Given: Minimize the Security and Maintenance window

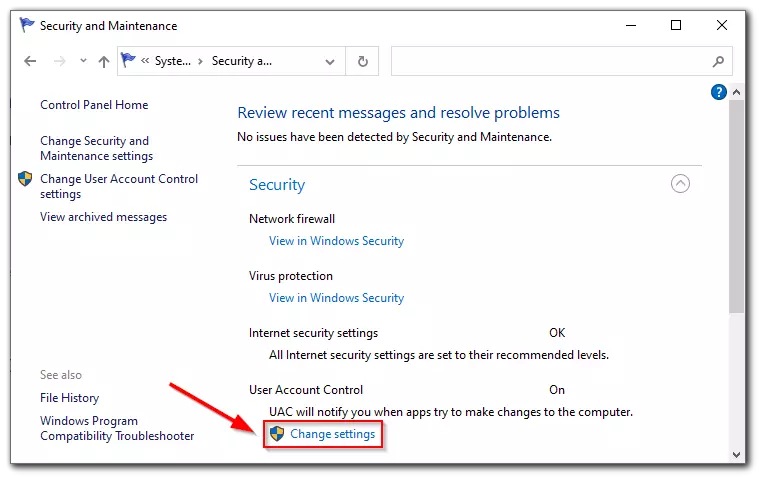Looking at the screenshot, I should tap(631, 25).
